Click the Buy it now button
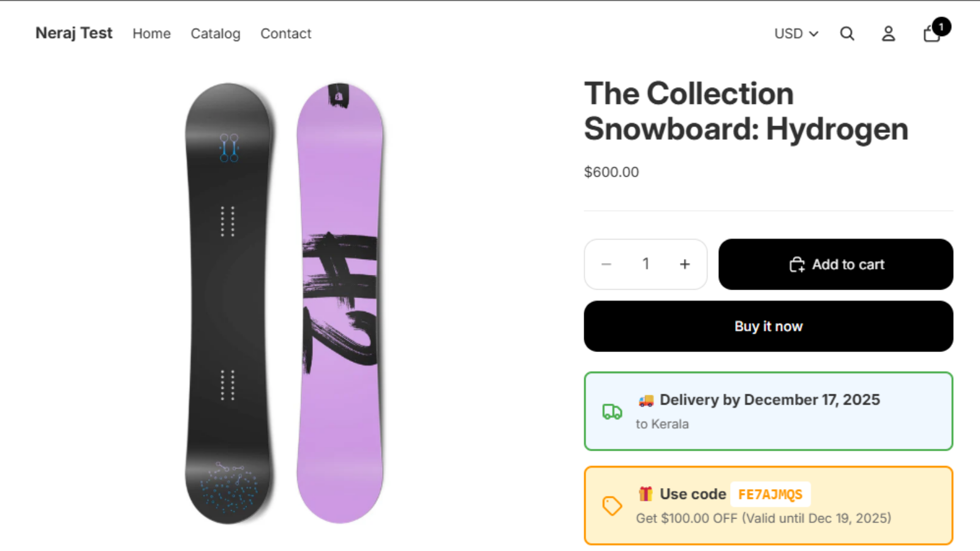 tap(768, 326)
